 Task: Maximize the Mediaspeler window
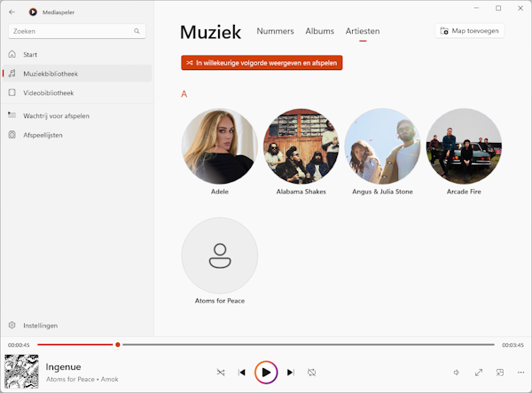click(x=498, y=8)
